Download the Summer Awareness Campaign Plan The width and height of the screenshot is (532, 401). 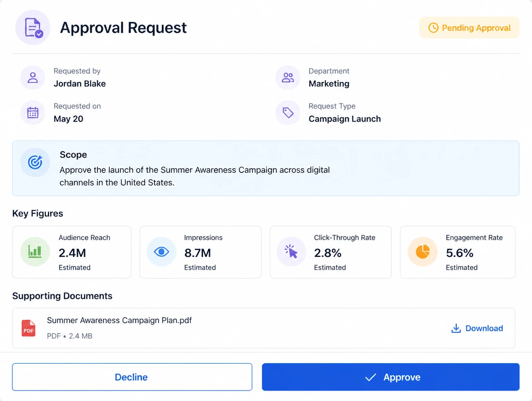click(x=477, y=329)
